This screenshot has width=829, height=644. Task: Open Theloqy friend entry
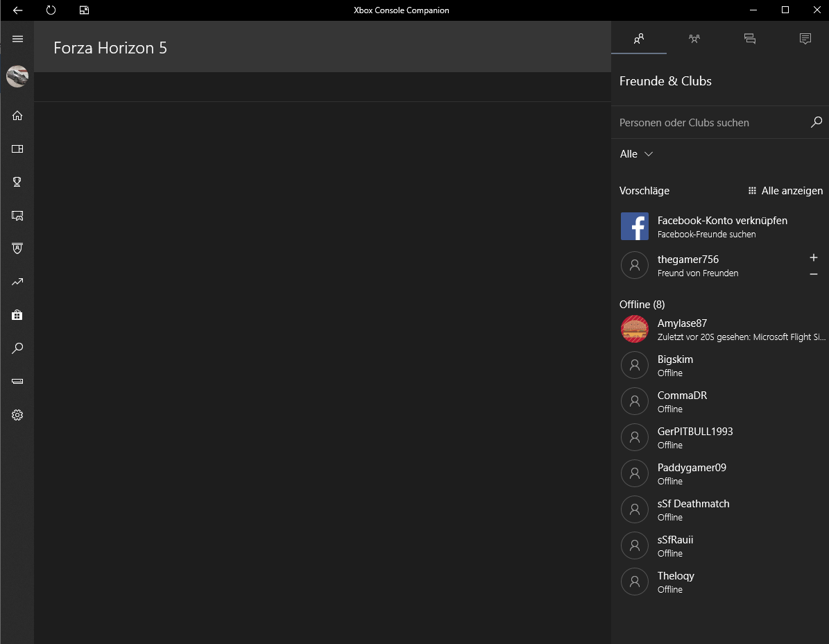coord(720,582)
